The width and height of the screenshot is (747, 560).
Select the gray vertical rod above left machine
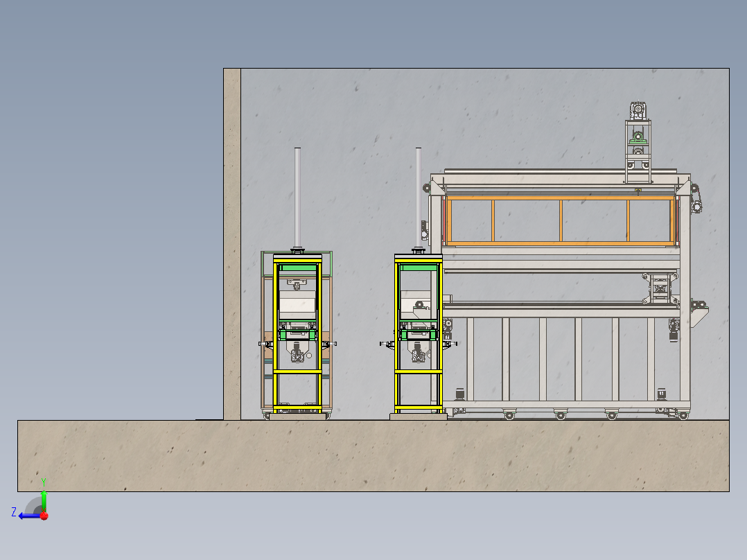pos(298,198)
